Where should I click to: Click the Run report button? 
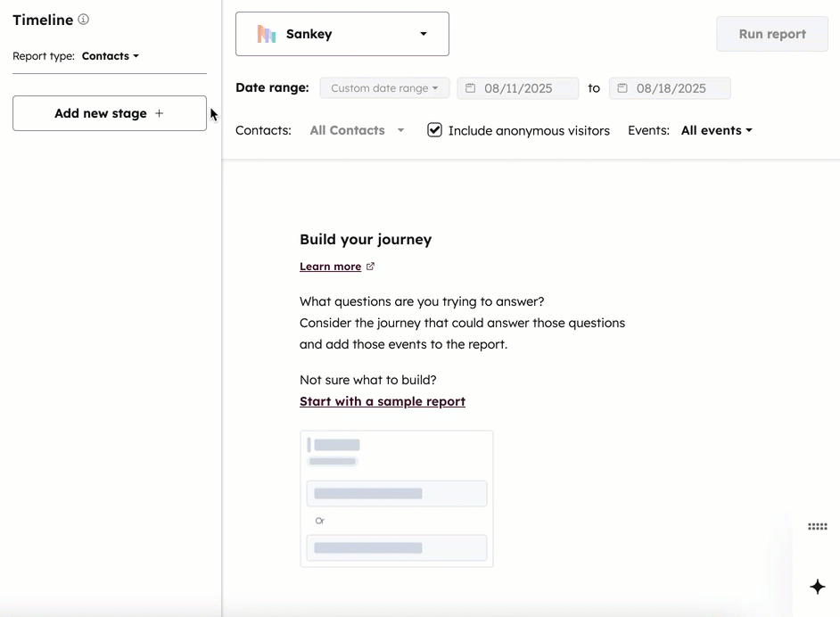(772, 33)
